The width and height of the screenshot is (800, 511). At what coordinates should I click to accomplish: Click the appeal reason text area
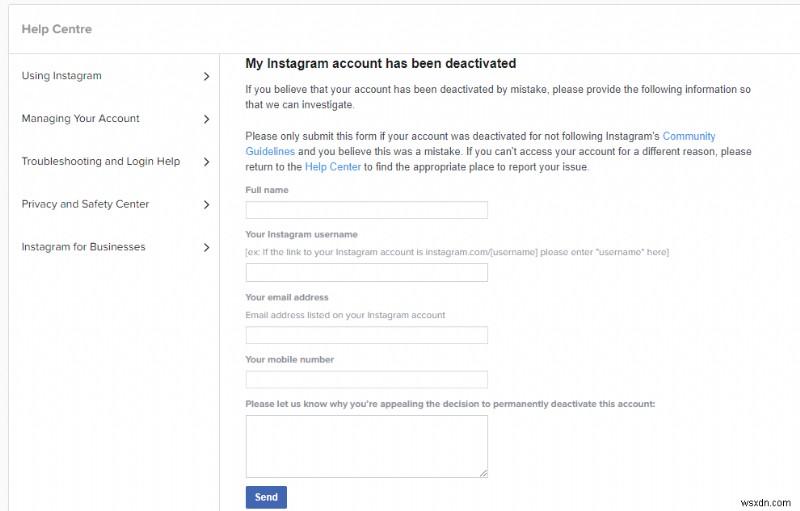pyautogui.click(x=366, y=446)
